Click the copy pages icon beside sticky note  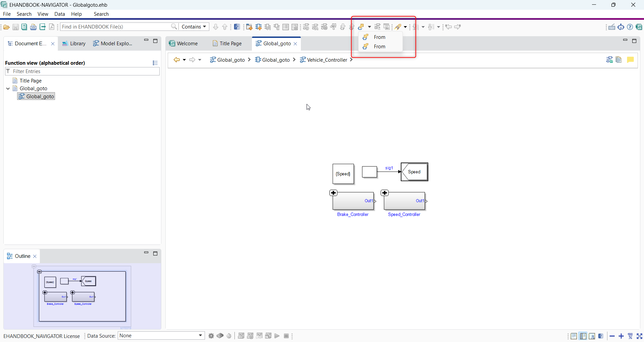pos(619,60)
